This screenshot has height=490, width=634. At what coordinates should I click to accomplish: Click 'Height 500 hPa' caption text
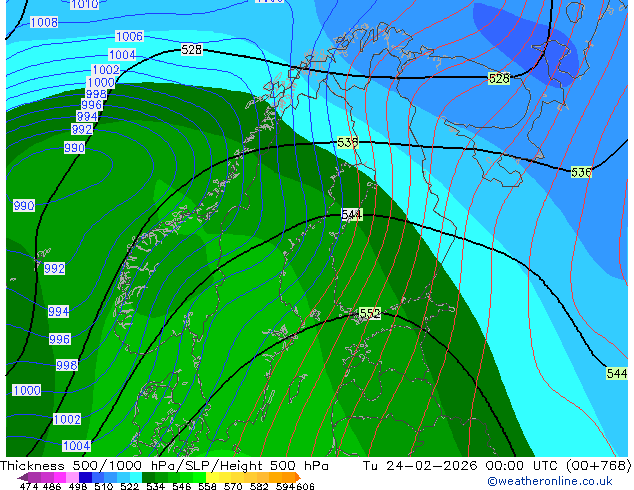pyautogui.click(x=275, y=466)
